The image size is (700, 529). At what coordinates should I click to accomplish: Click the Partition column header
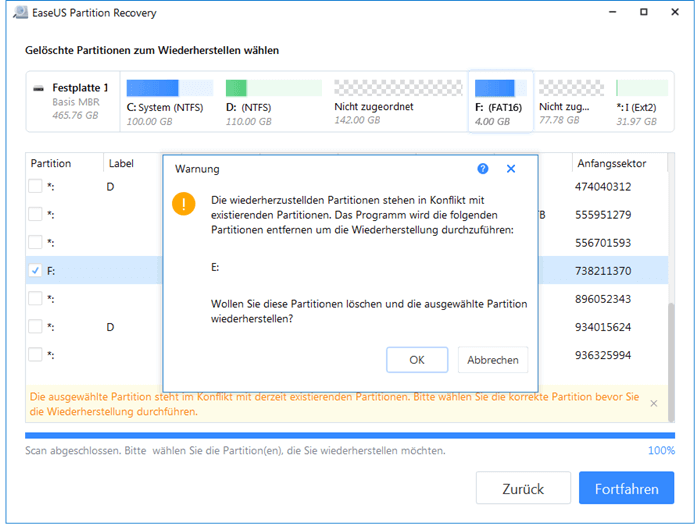(x=51, y=163)
